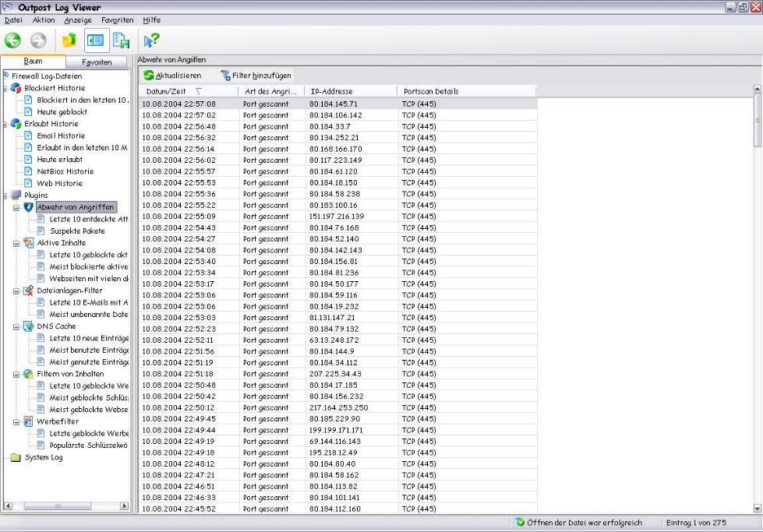Image resolution: width=763 pixels, height=532 pixels.
Task: Click the up-one-level folder toolbar icon
Action: click(x=69, y=41)
